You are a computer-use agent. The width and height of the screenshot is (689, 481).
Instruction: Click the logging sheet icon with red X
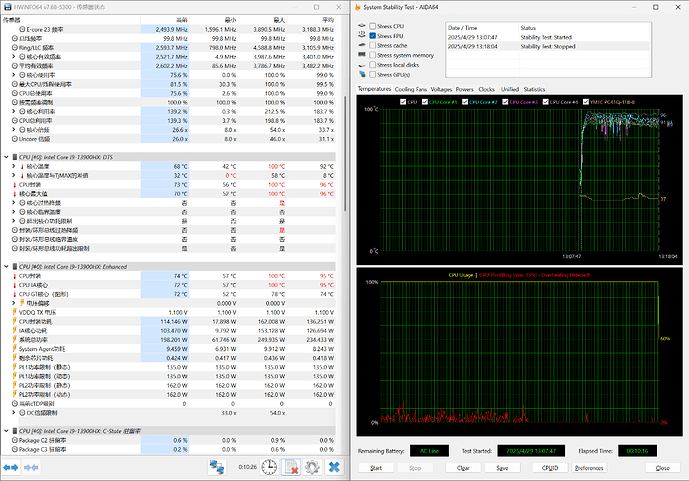(x=292, y=467)
